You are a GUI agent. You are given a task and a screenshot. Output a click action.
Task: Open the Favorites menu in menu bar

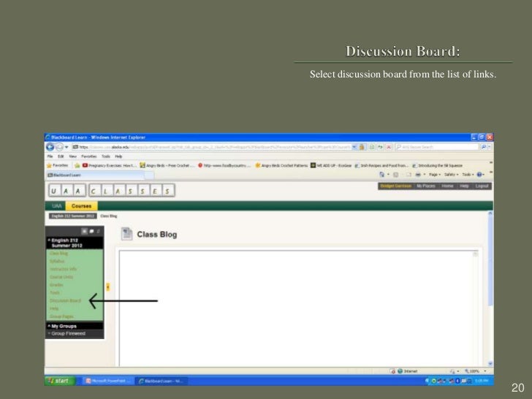[89, 156]
